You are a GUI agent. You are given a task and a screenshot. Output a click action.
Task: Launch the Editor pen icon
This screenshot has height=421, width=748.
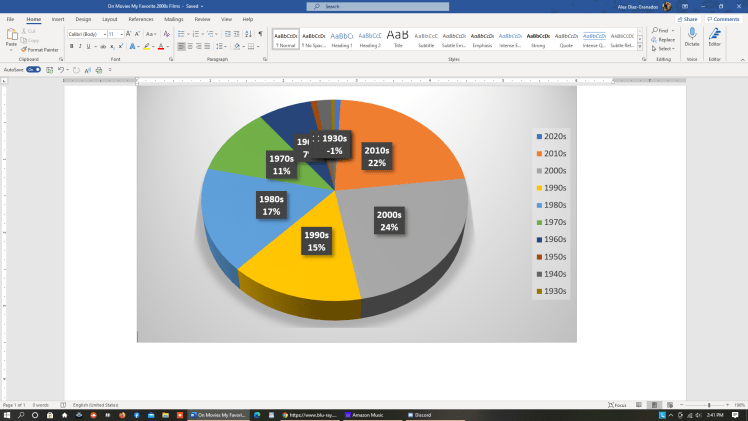(714, 36)
